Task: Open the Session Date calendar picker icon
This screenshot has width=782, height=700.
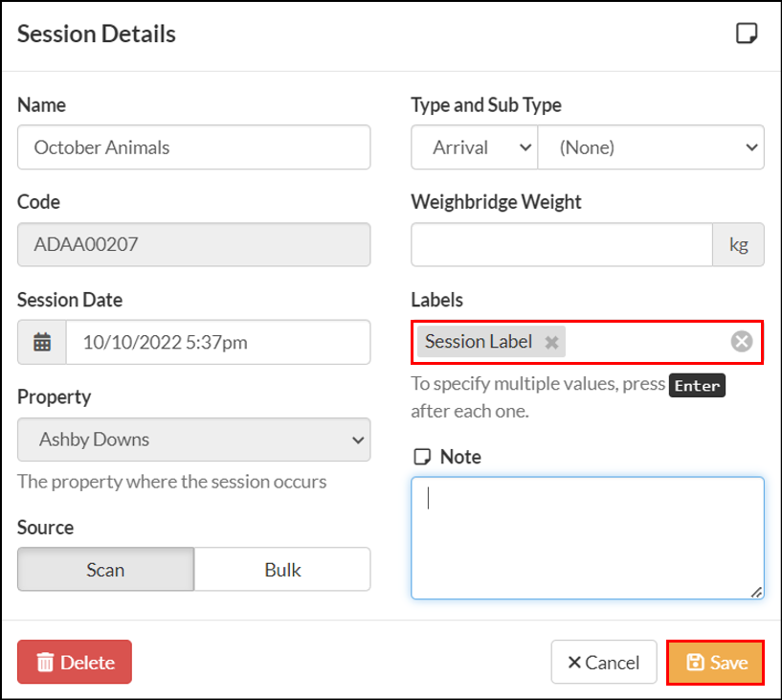Action: (42, 342)
